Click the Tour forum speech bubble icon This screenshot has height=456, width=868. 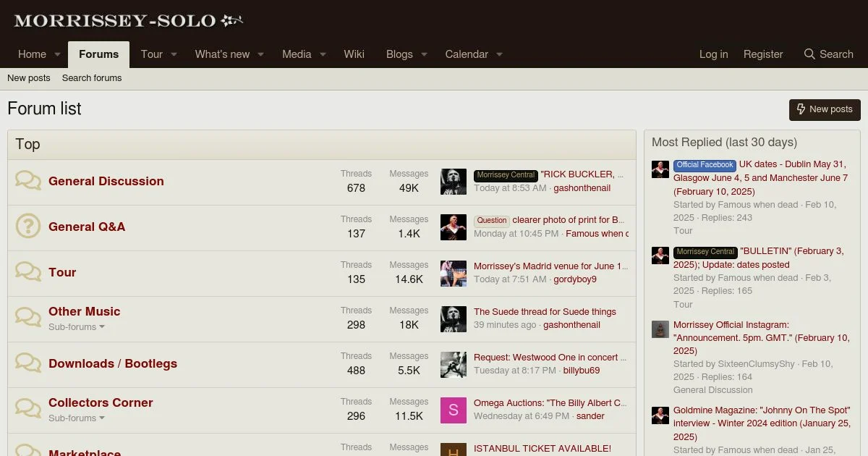(x=28, y=272)
